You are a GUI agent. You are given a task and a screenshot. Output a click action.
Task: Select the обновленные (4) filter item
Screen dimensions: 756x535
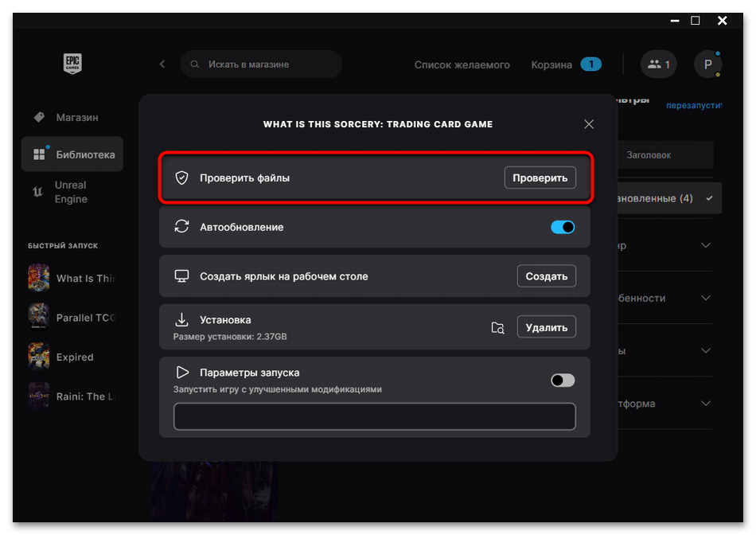[x=669, y=198]
